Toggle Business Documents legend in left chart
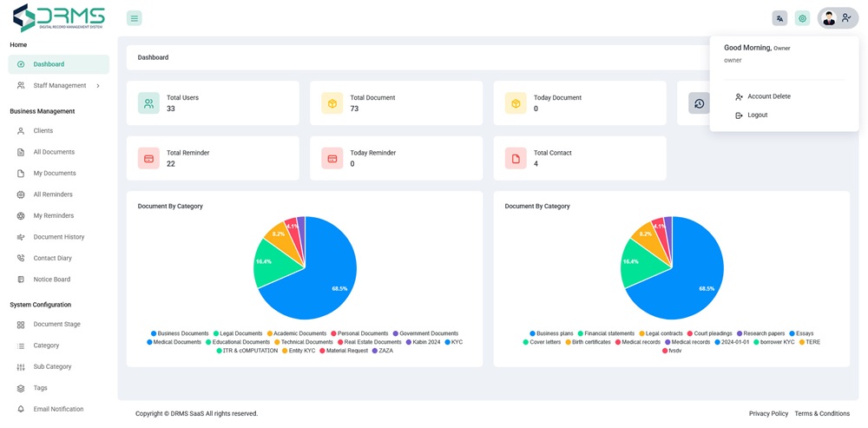Viewport: 868px width, 428px height. pyautogui.click(x=181, y=333)
